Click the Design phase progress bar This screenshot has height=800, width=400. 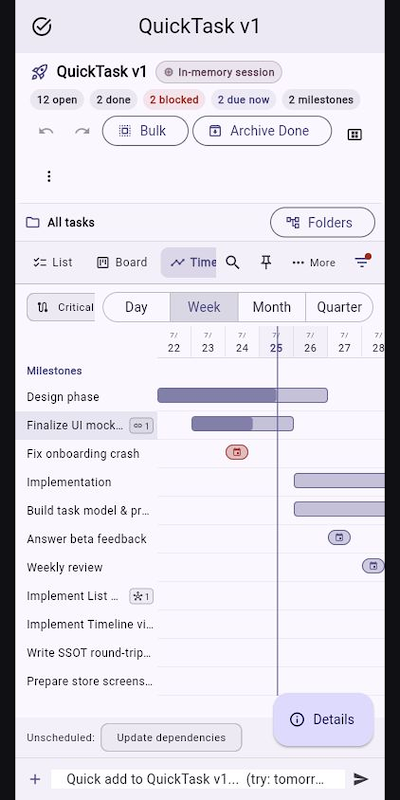pos(242,395)
